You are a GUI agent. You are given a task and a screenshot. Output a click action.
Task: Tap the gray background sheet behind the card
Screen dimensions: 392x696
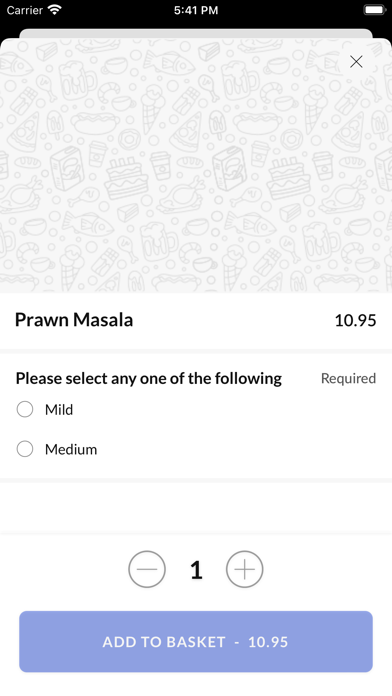click(x=196, y=33)
